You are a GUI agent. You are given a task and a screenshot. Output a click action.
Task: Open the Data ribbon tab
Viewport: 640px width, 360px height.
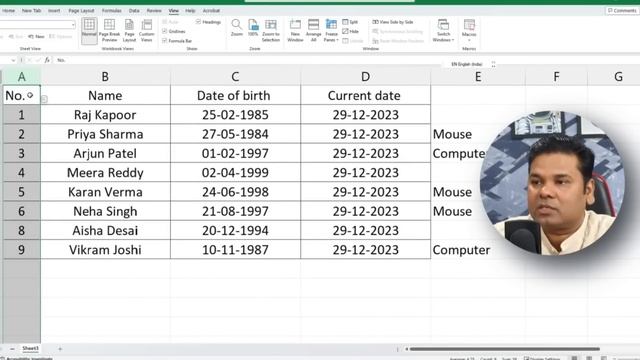click(134, 11)
